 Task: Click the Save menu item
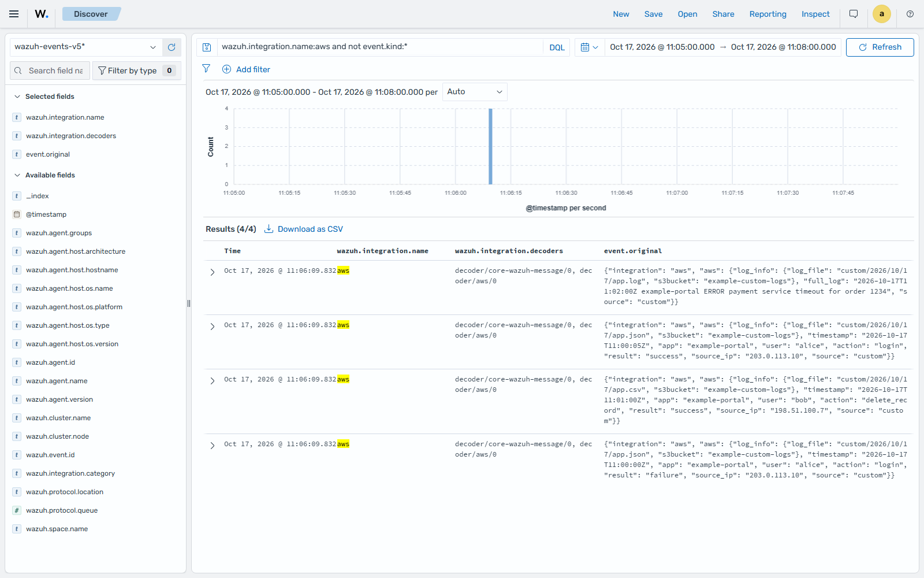click(x=653, y=14)
